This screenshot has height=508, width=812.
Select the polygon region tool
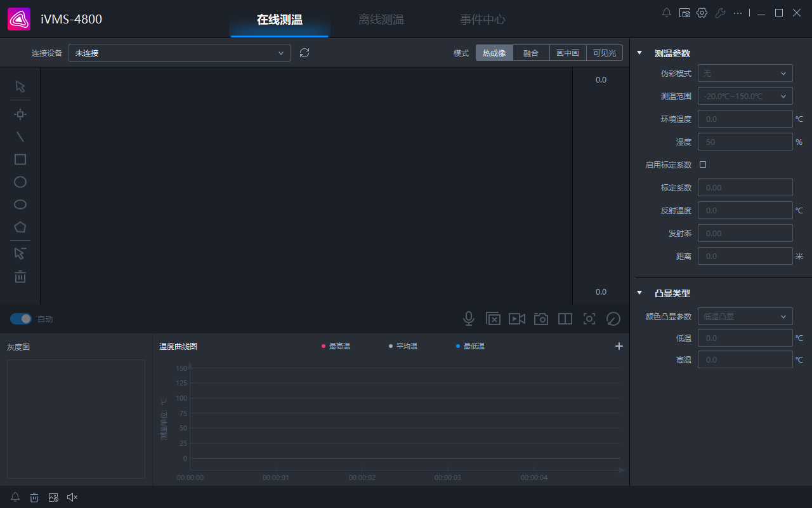point(20,227)
